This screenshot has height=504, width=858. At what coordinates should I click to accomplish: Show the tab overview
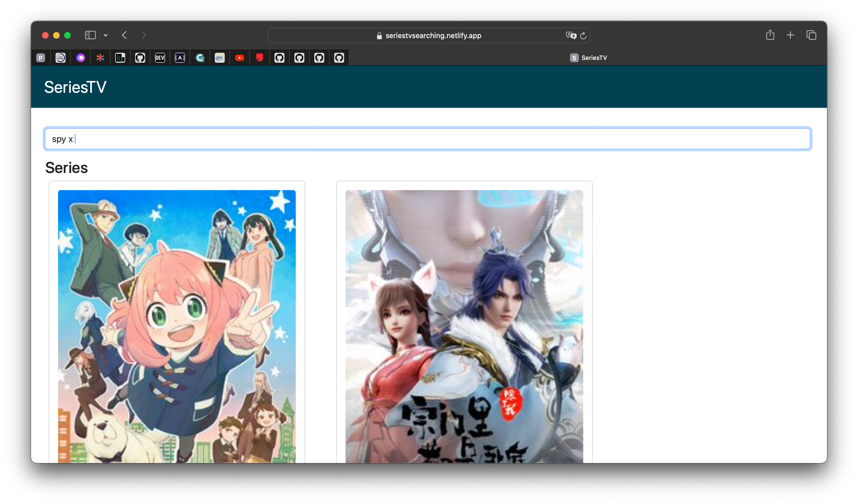click(x=811, y=35)
